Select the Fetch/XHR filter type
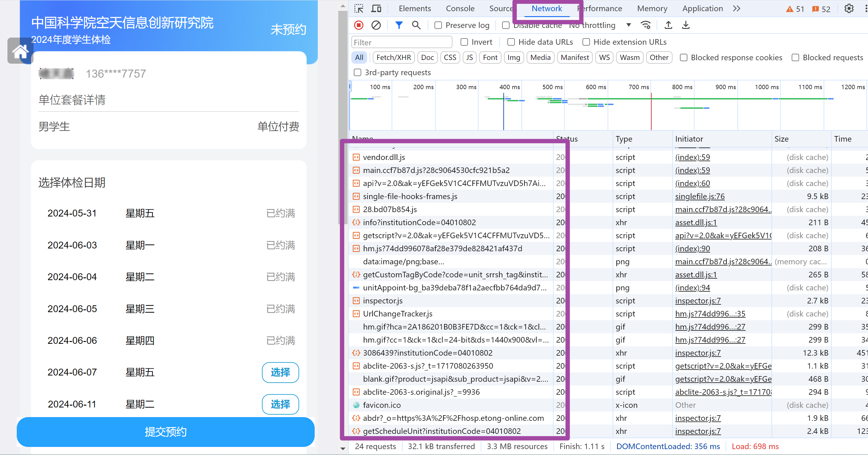 (393, 58)
